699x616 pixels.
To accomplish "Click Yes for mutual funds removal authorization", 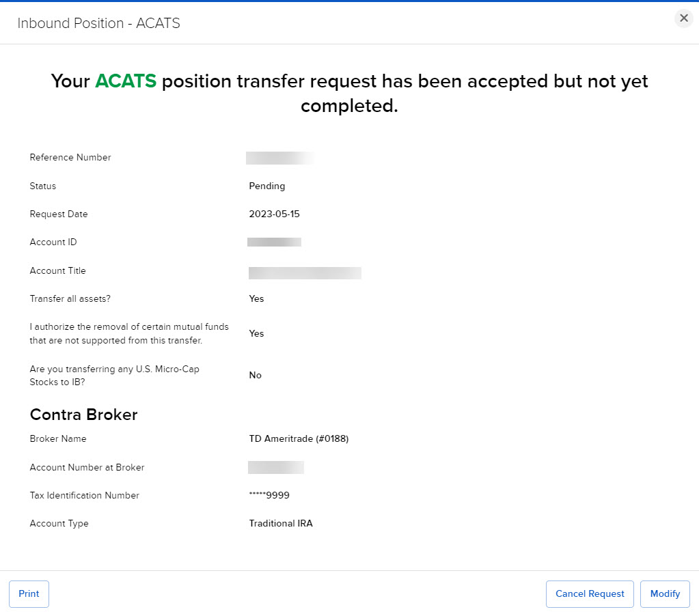I will [x=256, y=334].
